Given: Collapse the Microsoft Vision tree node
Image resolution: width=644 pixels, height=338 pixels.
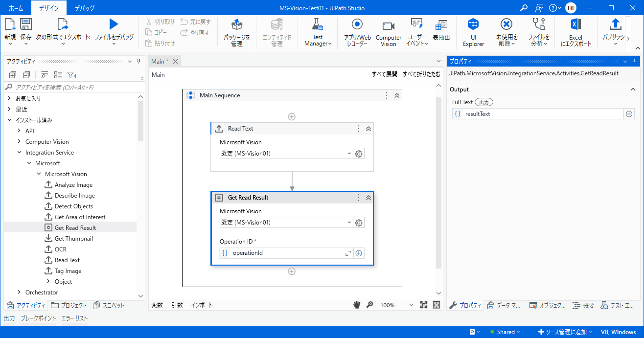Looking at the screenshot, I should [39, 174].
